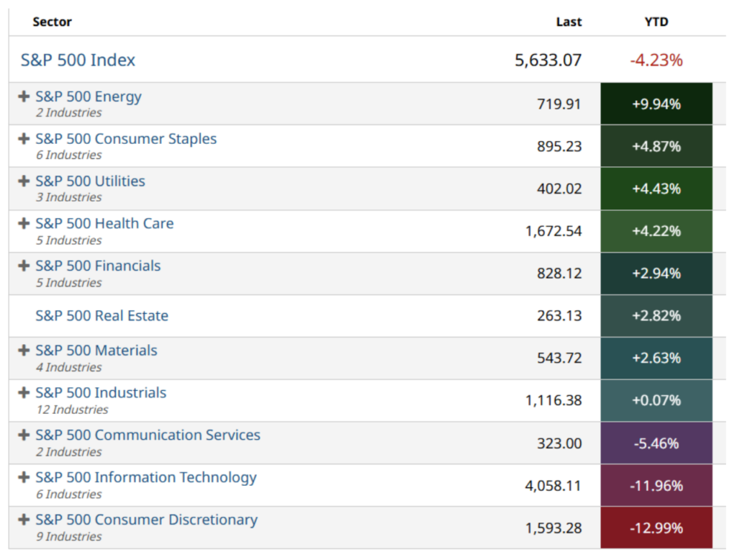Open the S&P 500 Industrials link

tap(101, 392)
